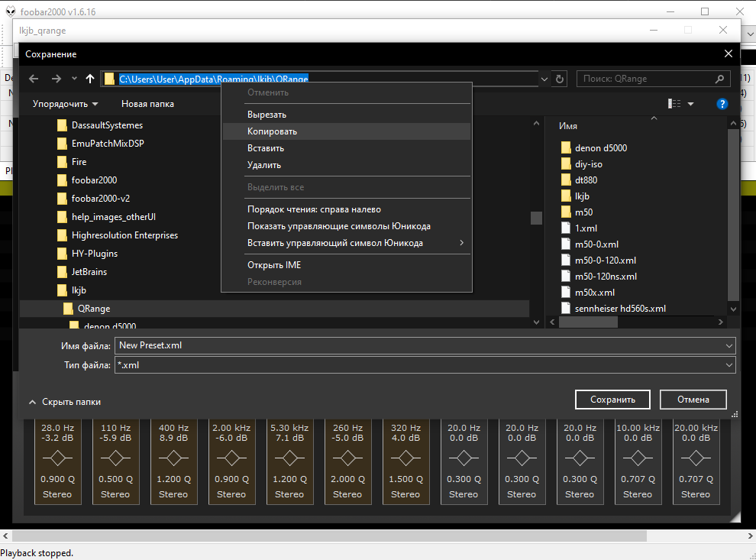This screenshot has height=560, width=756.
Task: Cancel the dialog with the Отмена button
Action: pyautogui.click(x=693, y=400)
